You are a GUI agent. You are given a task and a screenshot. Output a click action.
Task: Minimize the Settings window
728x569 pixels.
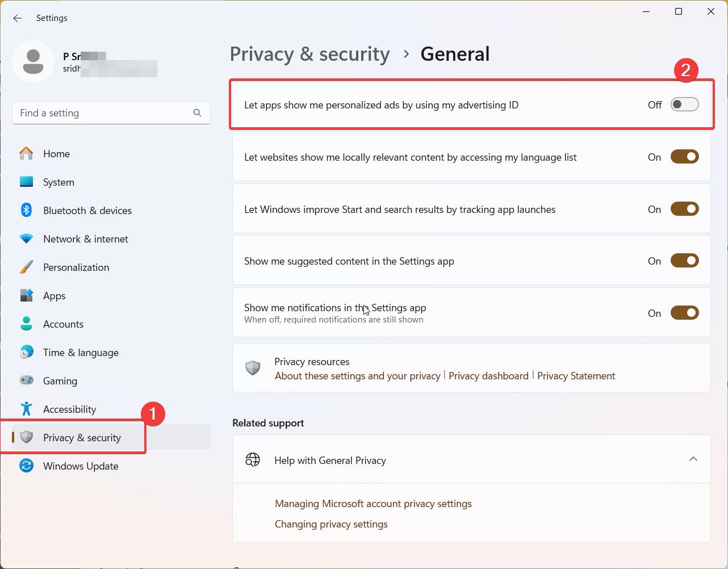(646, 11)
